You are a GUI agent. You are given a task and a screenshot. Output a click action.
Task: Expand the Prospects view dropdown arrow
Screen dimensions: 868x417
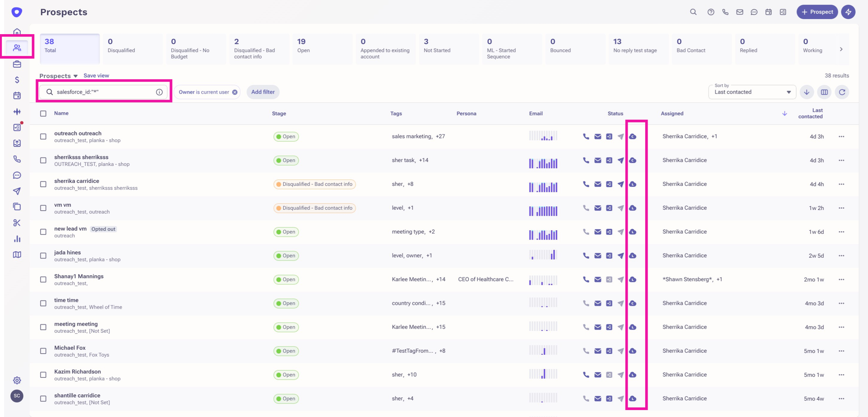[76, 76]
